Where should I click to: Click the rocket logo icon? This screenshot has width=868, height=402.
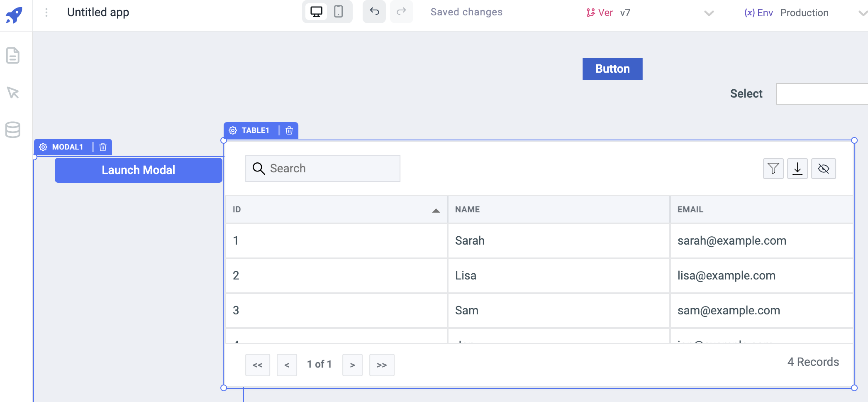14,15
